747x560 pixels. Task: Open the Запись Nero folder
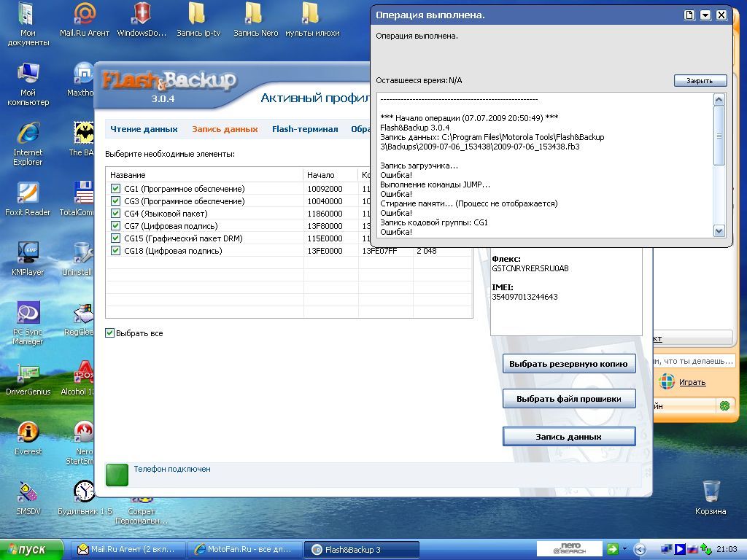click(x=255, y=20)
